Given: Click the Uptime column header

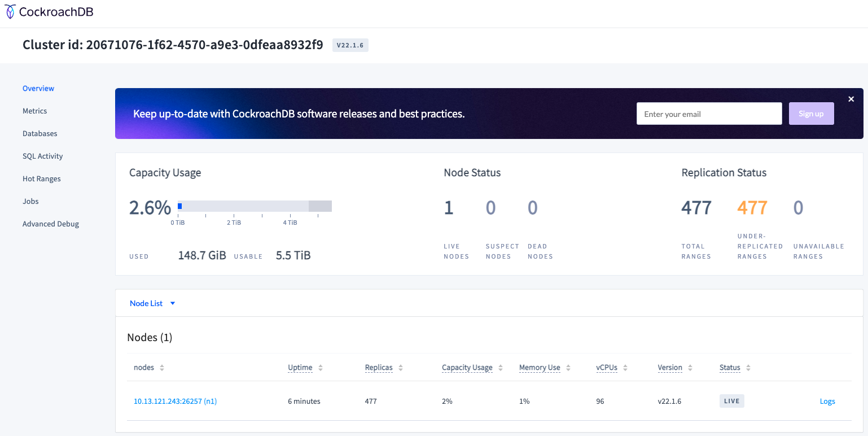Looking at the screenshot, I should click(300, 368).
